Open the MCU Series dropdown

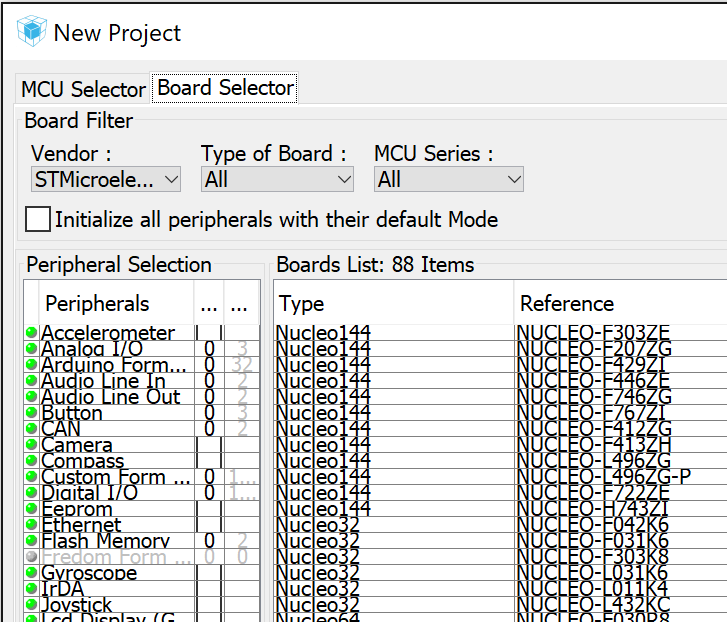coord(449,180)
